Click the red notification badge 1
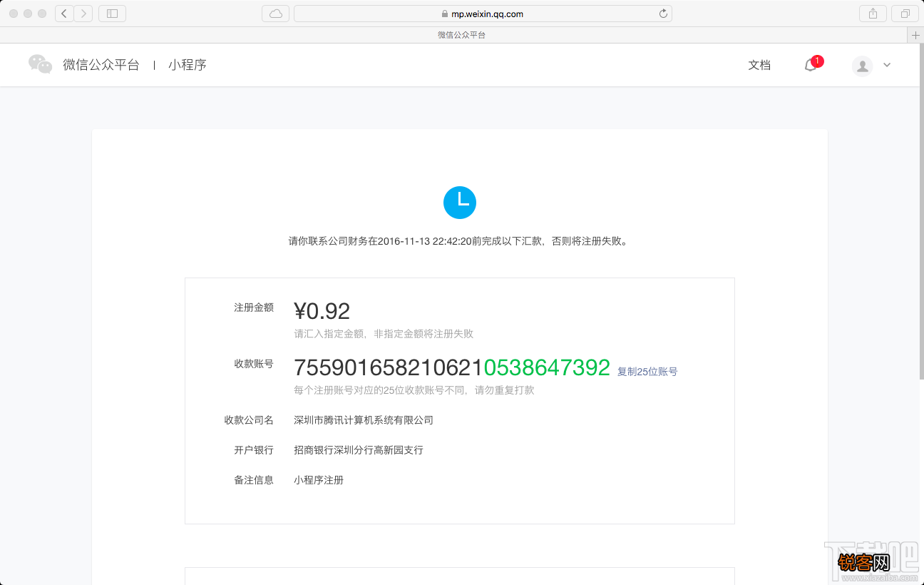 (x=817, y=61)
